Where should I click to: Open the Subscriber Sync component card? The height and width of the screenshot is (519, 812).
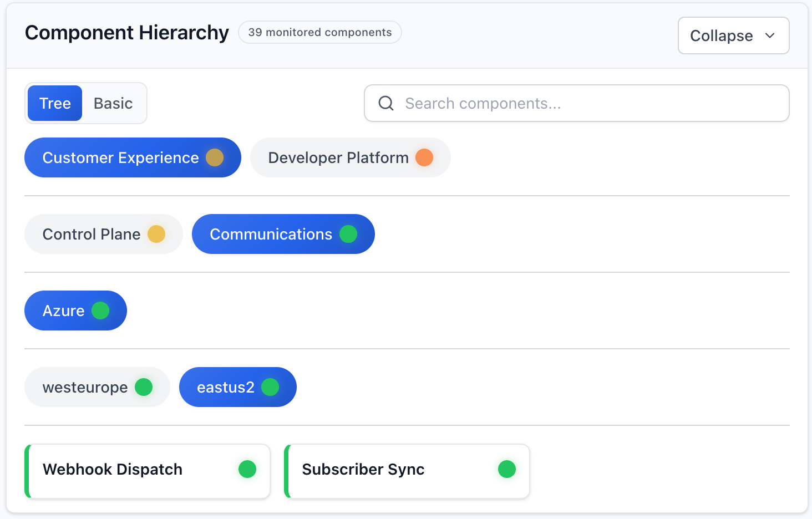click(x=388, y=470)
